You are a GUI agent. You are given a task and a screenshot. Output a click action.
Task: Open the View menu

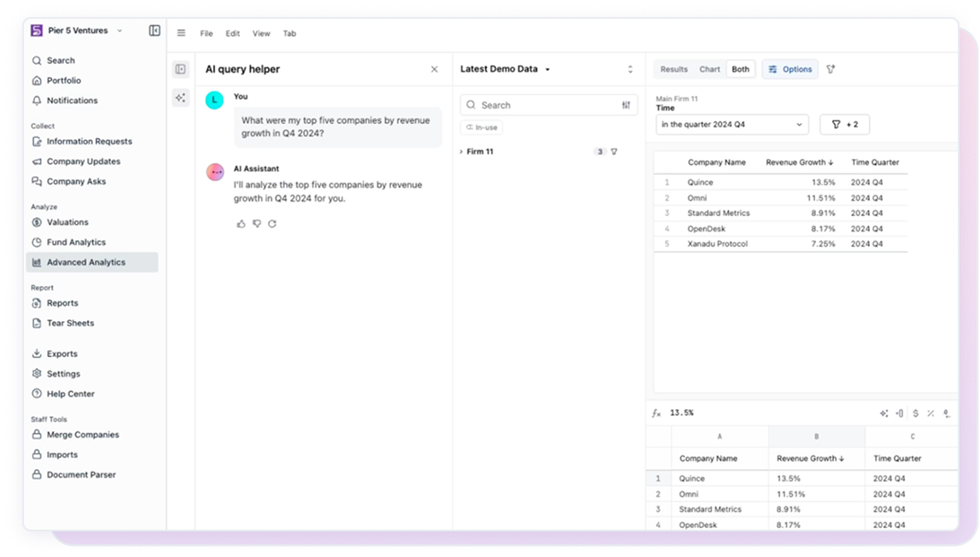[261, 33]
